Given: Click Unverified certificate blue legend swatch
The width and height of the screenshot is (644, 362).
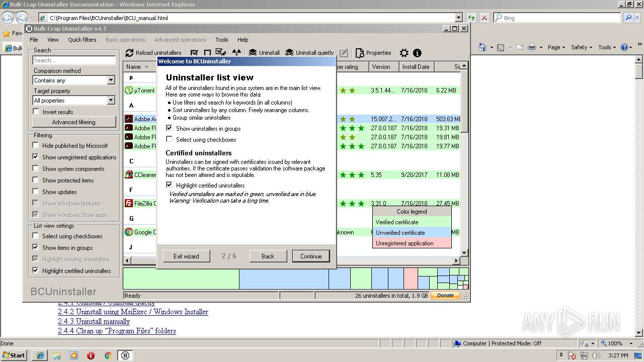Looking at the screenshot, I should 412,233.
